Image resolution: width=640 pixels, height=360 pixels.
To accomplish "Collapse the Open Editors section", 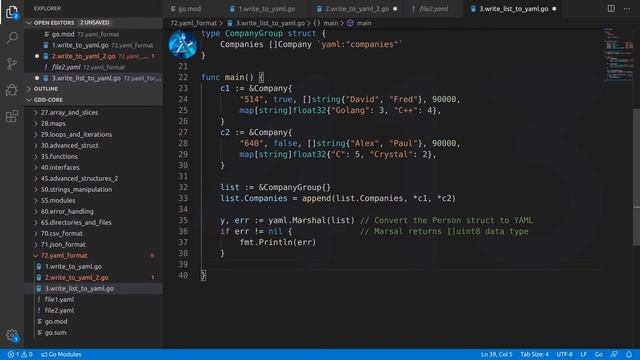I will [x=29, y=23].
